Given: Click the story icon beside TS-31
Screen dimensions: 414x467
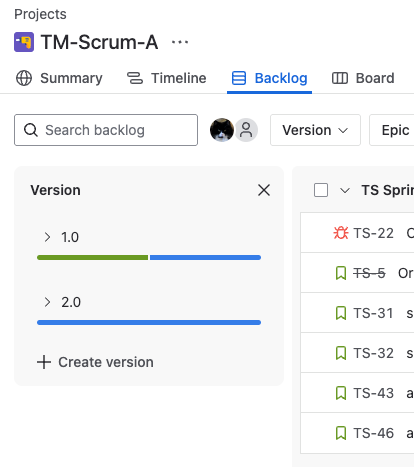Looking at the screenshot, I should 341,313.
